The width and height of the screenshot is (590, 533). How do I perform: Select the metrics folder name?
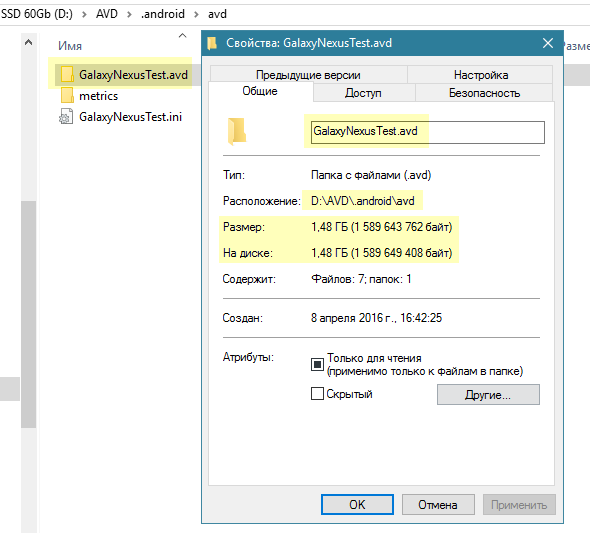click(99, 96)
